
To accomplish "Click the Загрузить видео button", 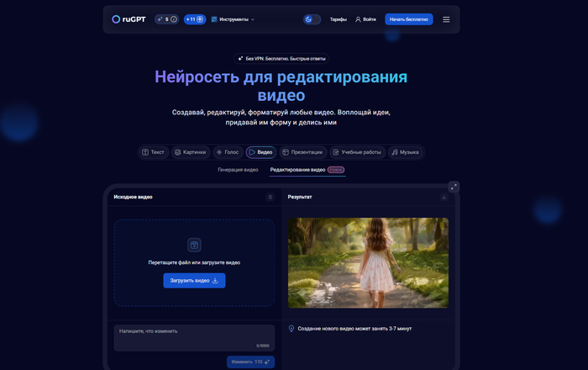I will [x=194, y=280].
